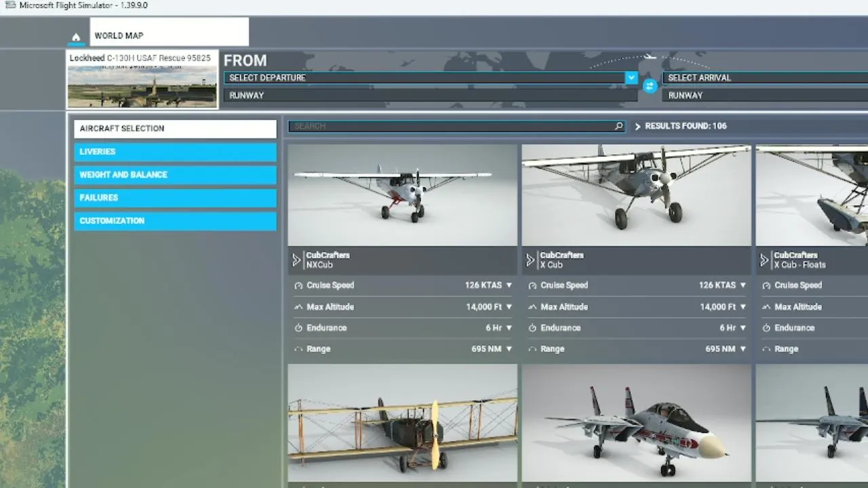
Task: Click the NXCub 126 KTAS value
Action: (483, 285)
